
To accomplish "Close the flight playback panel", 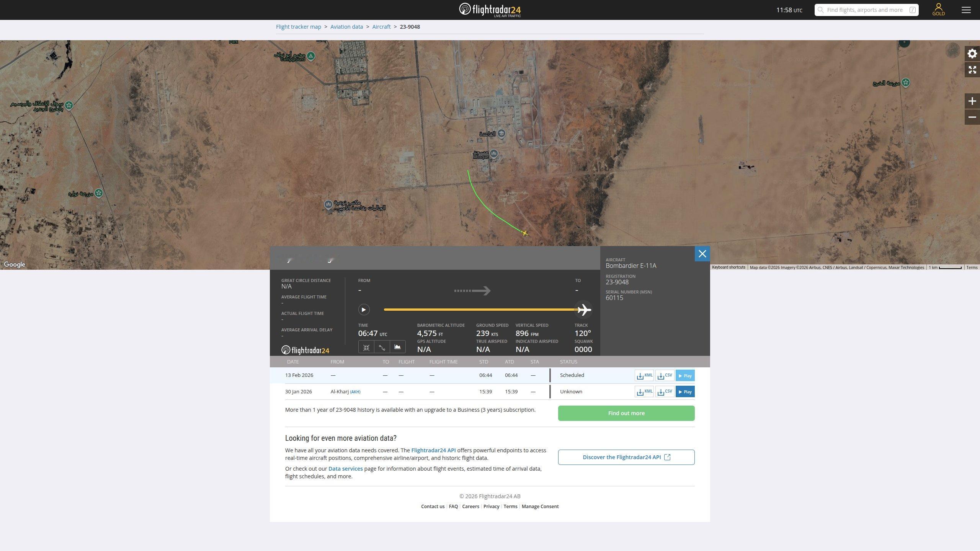I will pyautogui.click(x=702, y=254).
